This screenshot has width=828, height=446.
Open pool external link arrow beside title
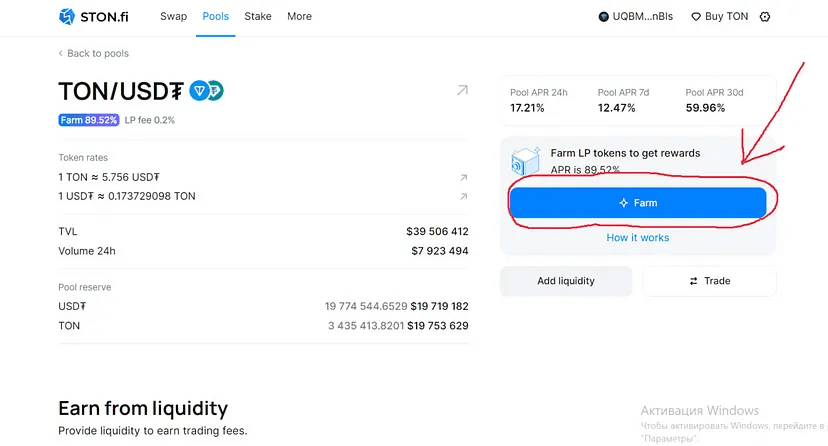[462, 90]
